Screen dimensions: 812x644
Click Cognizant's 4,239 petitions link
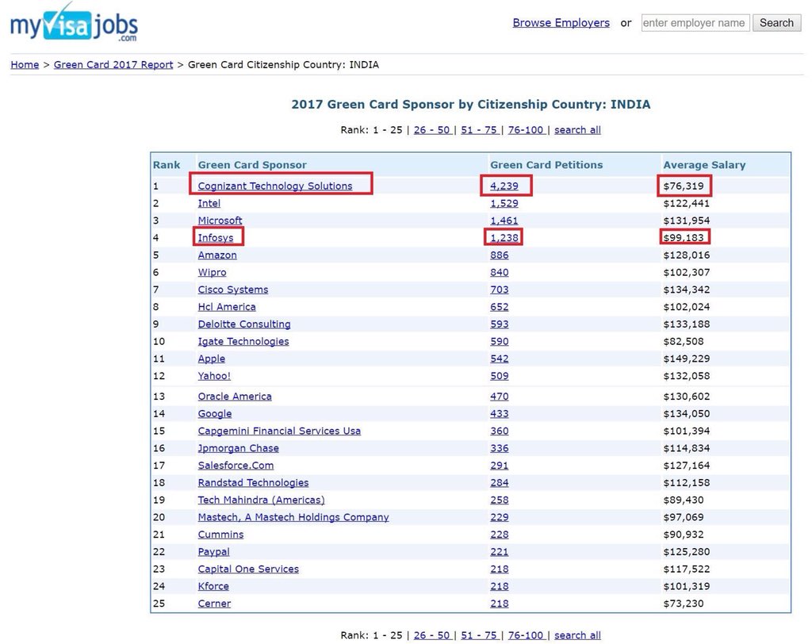504,186
